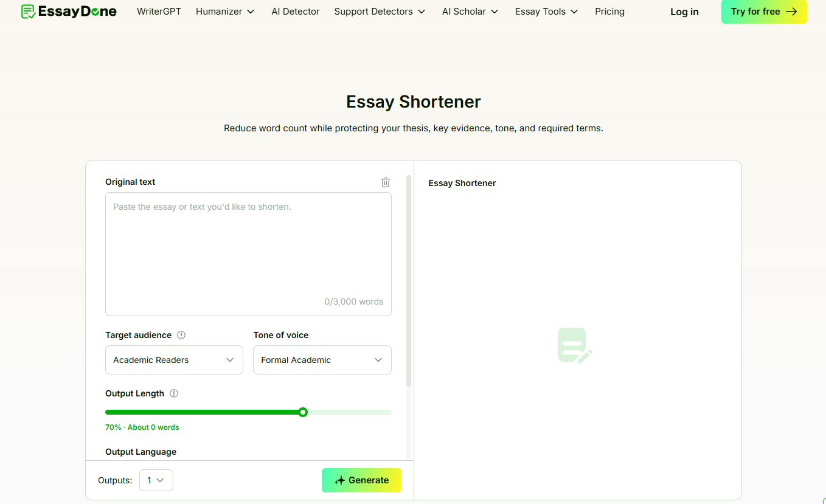Expand the Essay Tools menu

tap(546, 12)
